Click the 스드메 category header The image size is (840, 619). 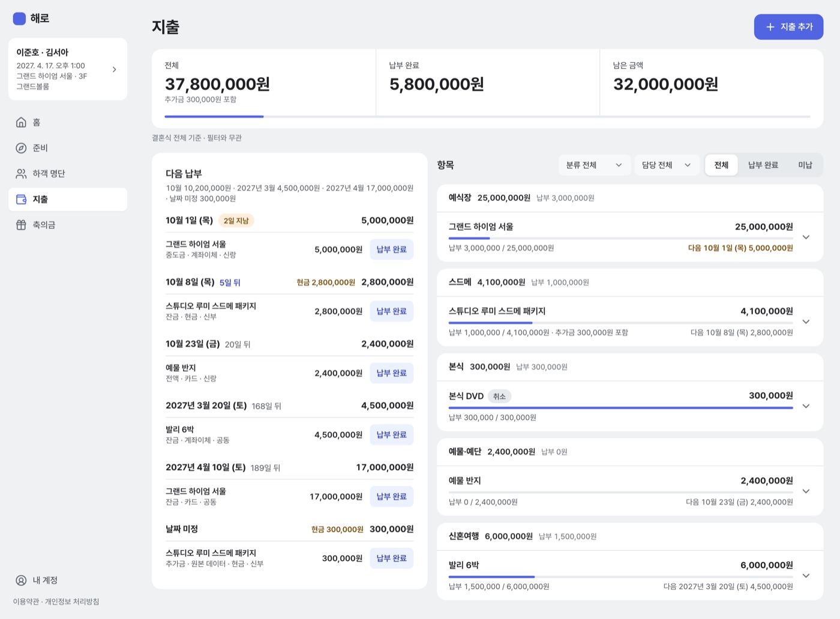click(x=630, y=283)
